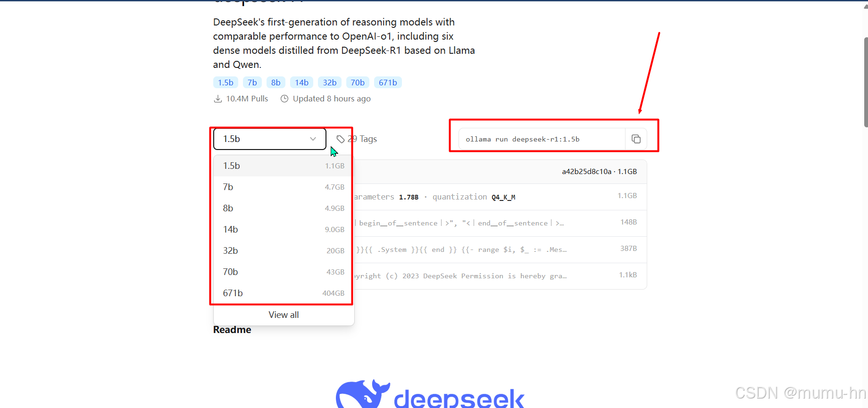Click View all at the dropdown bottom
The height and width of the screenshot is (408, 868).
(x=284, y=315)
